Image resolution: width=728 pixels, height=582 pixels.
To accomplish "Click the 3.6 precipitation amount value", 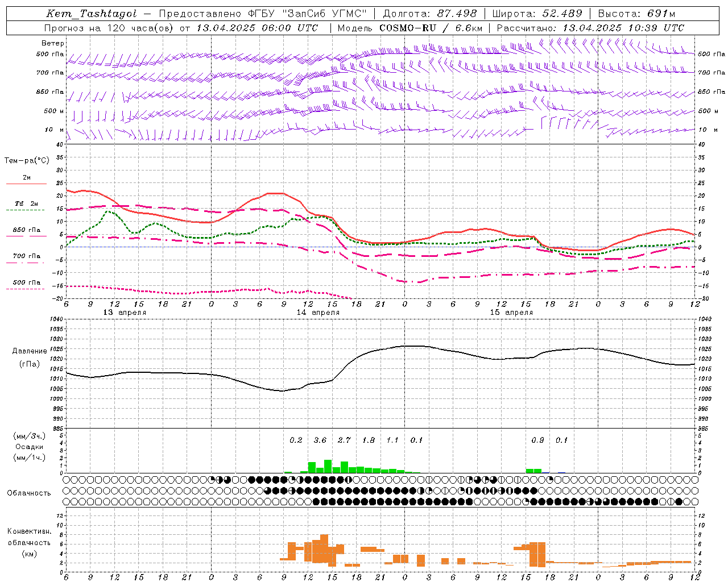I will [x=320, y=440].
